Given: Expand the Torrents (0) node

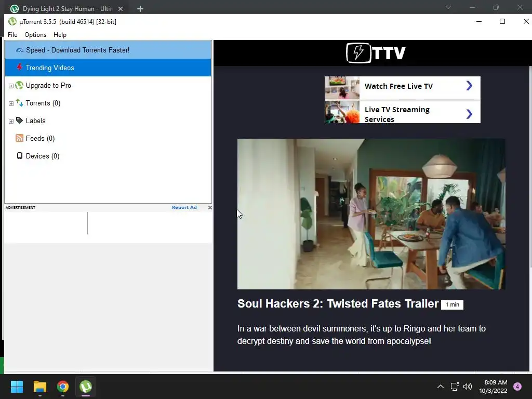Looking at the screenshot, I should tap(11, 103).
